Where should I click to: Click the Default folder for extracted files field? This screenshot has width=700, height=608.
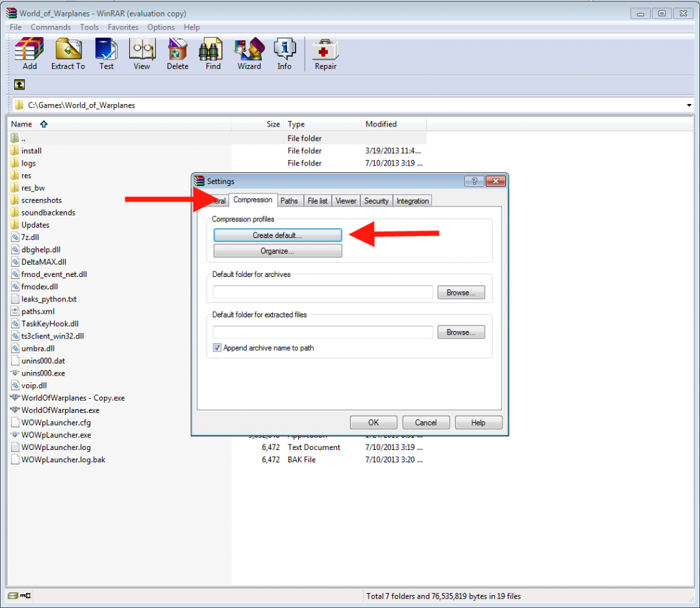pos(323,332)
